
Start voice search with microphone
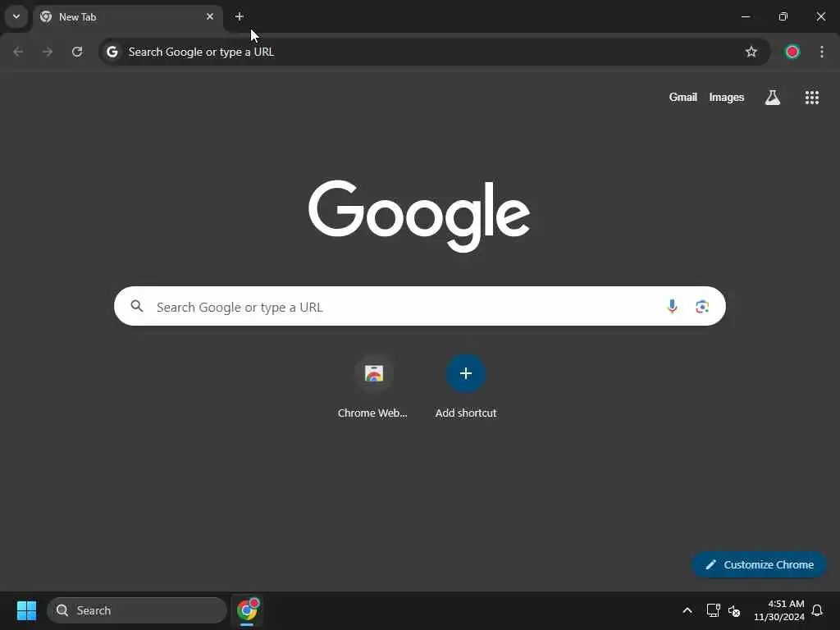pyautogui.click(x=672, y=307)
